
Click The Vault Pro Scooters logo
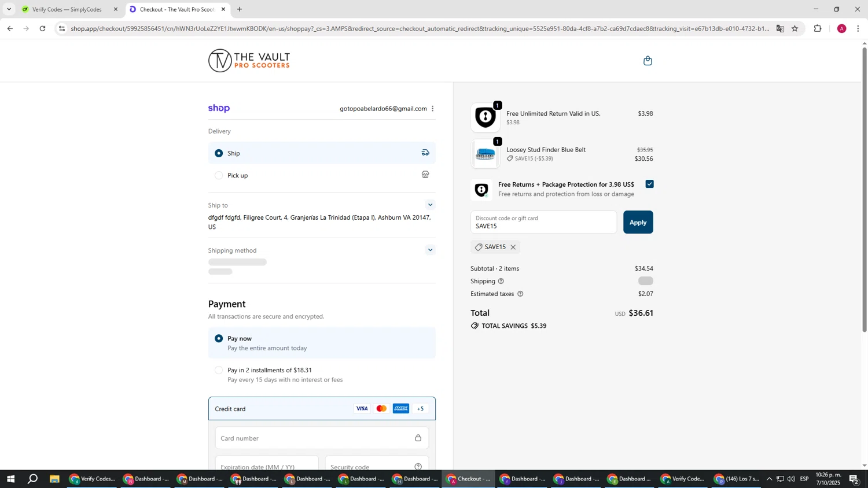pyautogui.click(x=249, y=61)
